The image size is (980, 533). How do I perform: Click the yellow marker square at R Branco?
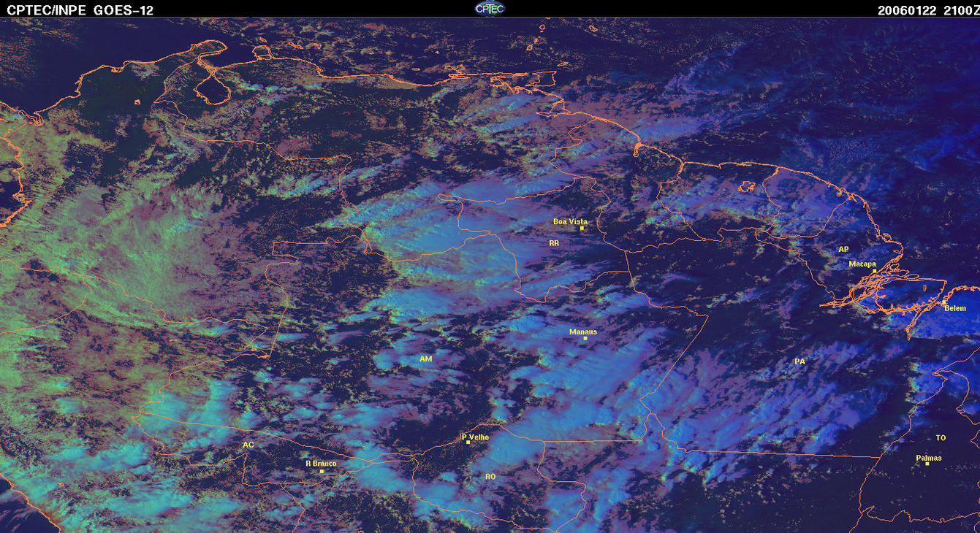[x=322, y=471]
